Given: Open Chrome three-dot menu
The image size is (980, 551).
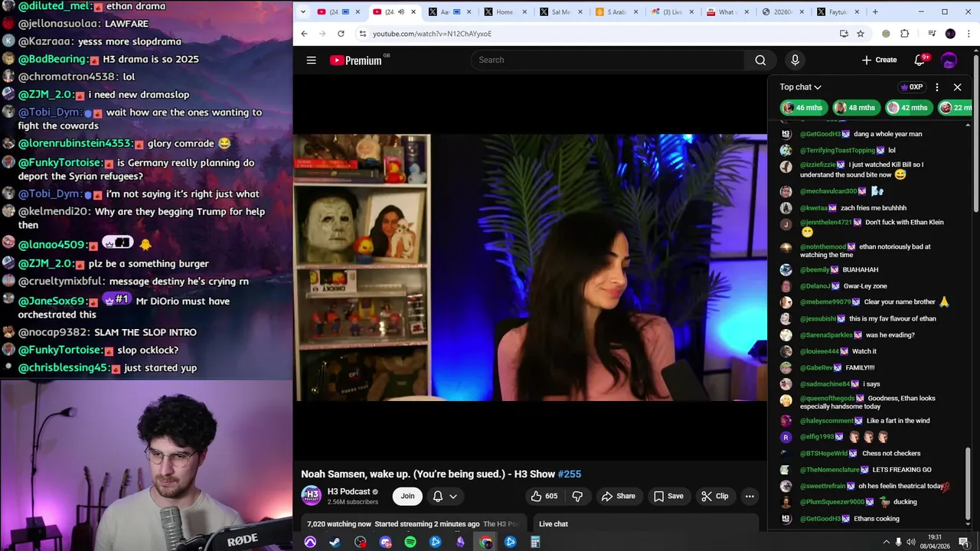Looking at the screenshot, I should [x=969, y=34].
